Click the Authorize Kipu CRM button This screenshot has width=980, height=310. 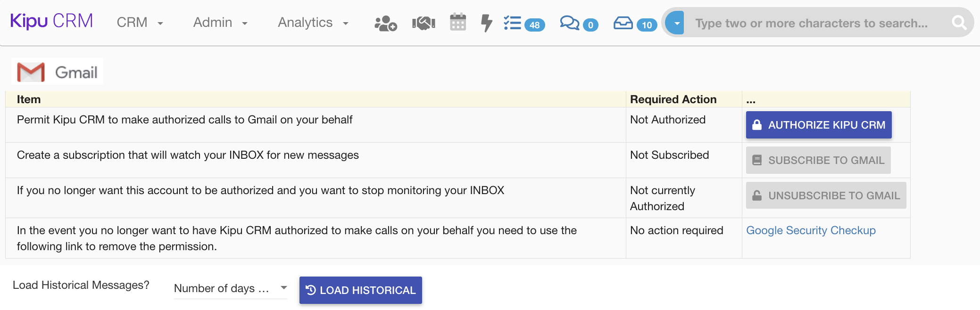818,125
